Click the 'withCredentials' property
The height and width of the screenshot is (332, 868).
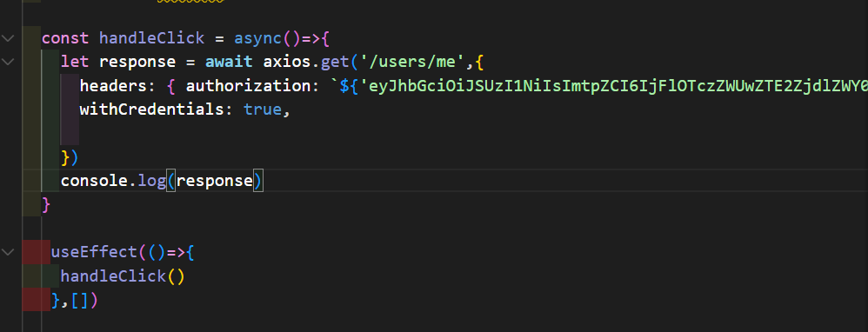pyautogui.click(x=151, y=110)
